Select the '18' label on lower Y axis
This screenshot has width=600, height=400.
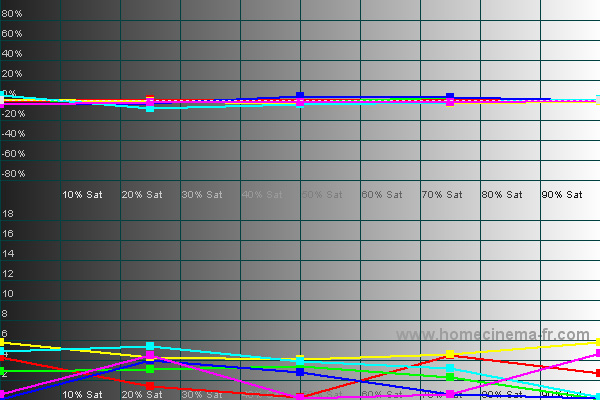coord(7,214)
